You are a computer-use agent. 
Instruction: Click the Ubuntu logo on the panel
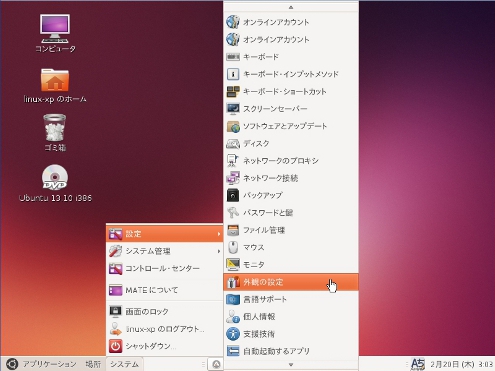point(12,364)
